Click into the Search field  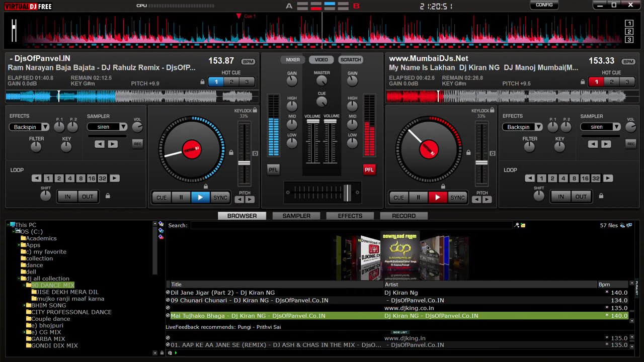click(351, 225)
